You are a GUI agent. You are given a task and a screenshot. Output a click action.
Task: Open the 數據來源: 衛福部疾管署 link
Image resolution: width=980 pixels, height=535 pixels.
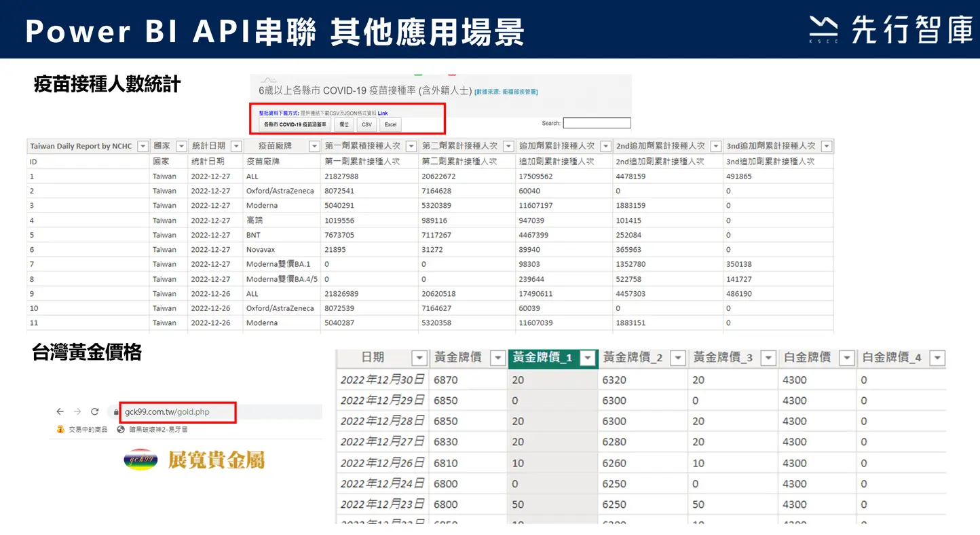[506, 91]
